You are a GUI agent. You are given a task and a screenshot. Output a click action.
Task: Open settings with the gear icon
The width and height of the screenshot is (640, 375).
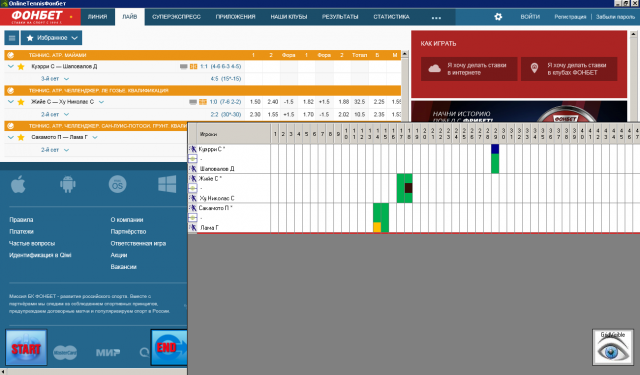(498, 17)
